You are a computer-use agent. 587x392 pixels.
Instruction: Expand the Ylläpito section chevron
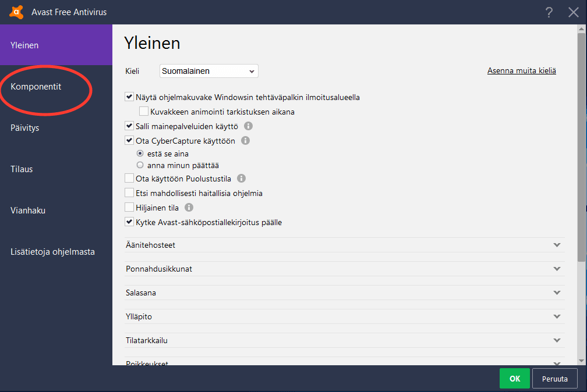pyautogui.click(x=557, y=316)
